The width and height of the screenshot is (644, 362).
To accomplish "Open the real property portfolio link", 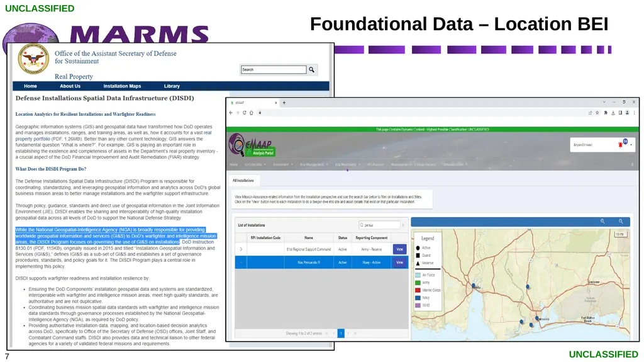I will coord(113,136).
